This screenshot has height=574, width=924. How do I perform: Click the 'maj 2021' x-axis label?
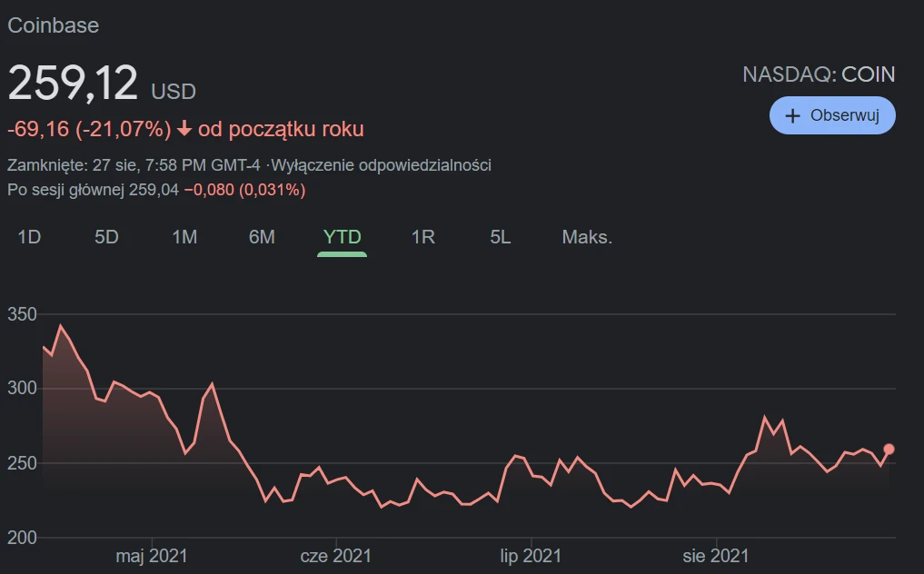tap(152, 556)
